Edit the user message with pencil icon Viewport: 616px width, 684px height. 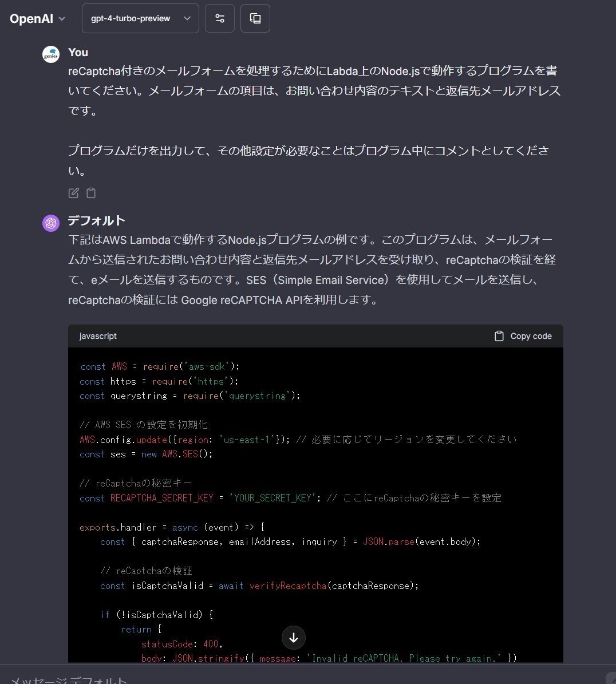click(74, 193)
